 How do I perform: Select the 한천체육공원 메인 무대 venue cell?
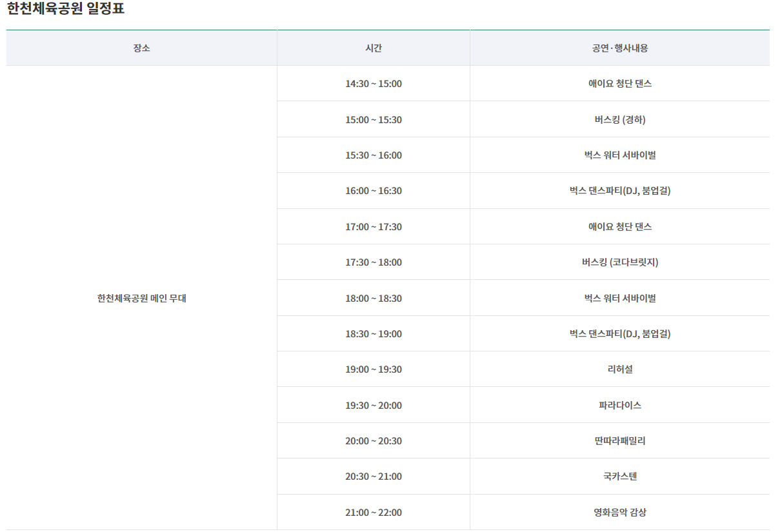[x=141, y=298]
